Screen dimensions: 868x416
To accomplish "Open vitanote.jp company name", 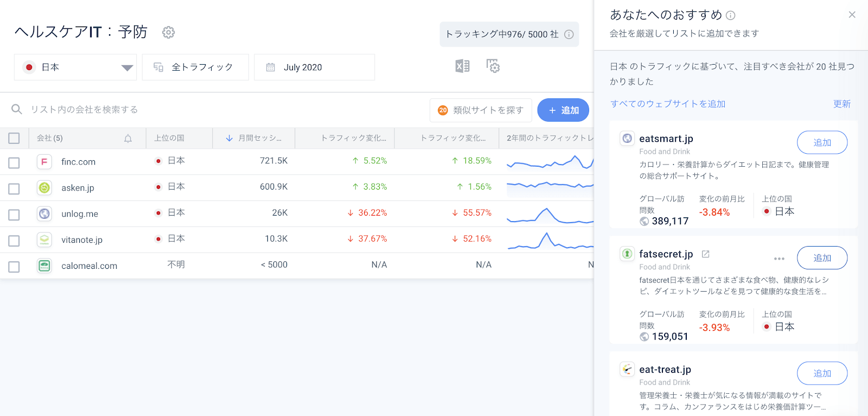I will click(x=82, y=239).
